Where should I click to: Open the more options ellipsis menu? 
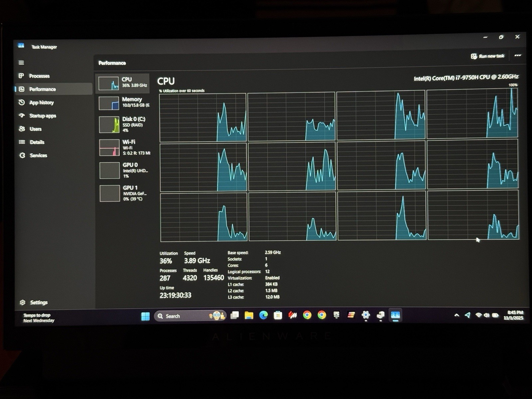tap(518, 56)
